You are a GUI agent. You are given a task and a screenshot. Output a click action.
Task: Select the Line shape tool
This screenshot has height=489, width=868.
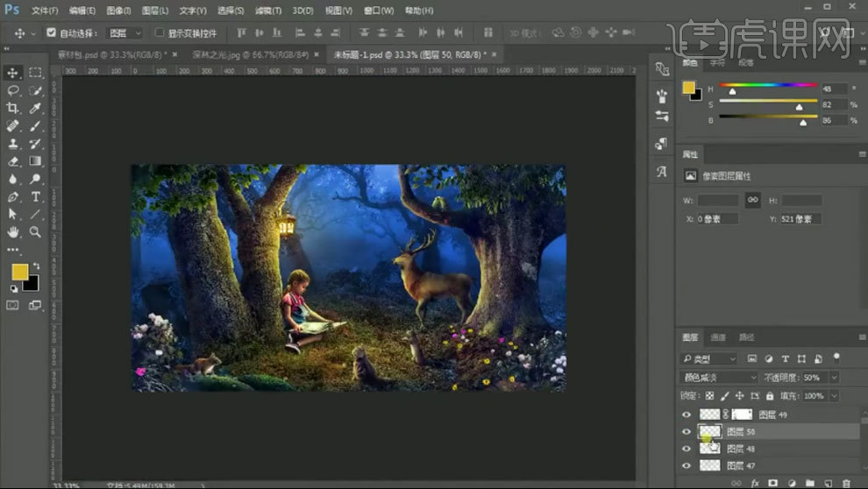pyautogui.click(x=35, y=214)
